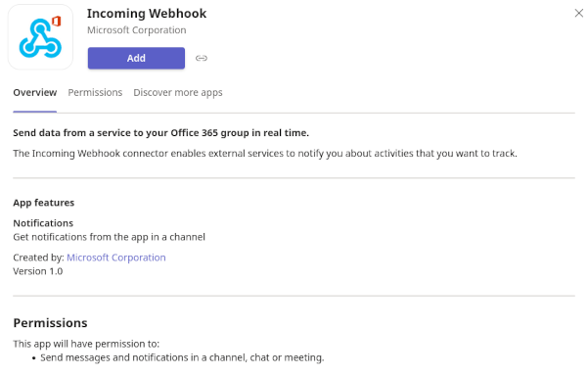Screen dimensions: 588x376
Task: Click the 'Send data from a service' headline
Action: pos(160,133)
